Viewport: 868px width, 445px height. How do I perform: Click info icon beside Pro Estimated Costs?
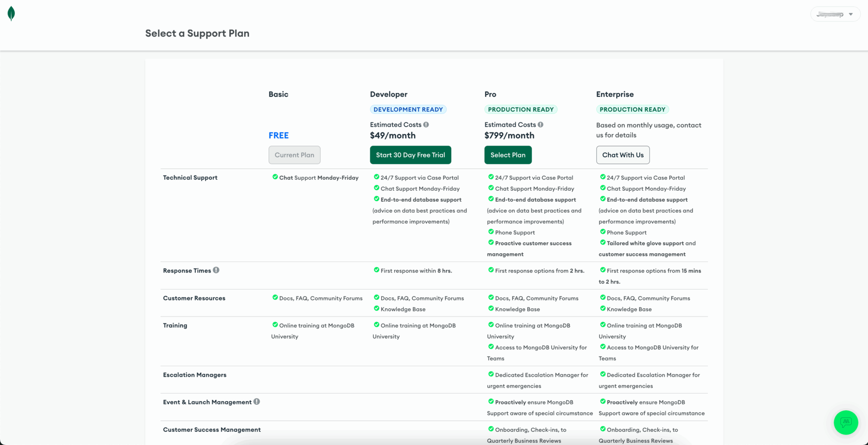(x=540, y=125)
